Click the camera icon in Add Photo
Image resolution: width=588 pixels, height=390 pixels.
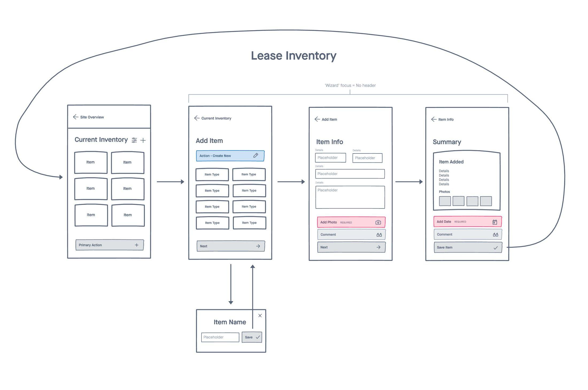(x=378, y=222)
